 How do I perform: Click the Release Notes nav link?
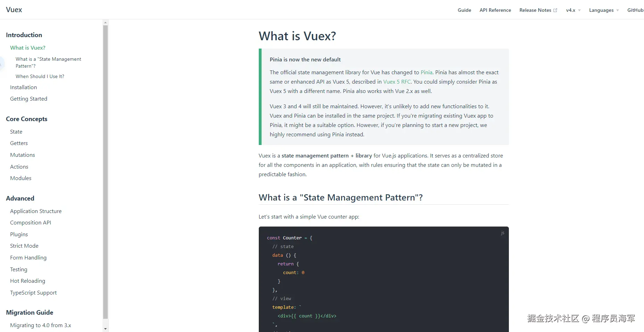[x=535, y=10]
